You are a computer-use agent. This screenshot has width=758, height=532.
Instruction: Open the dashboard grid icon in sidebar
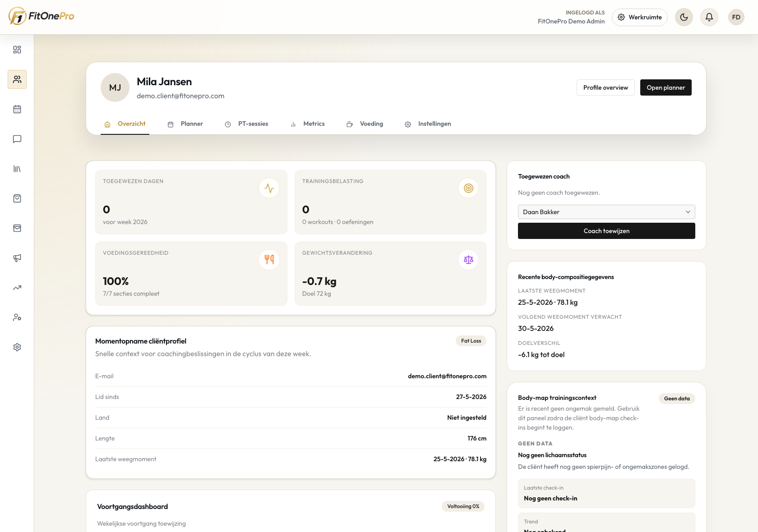pyautogui.click(x=17, y=50)
